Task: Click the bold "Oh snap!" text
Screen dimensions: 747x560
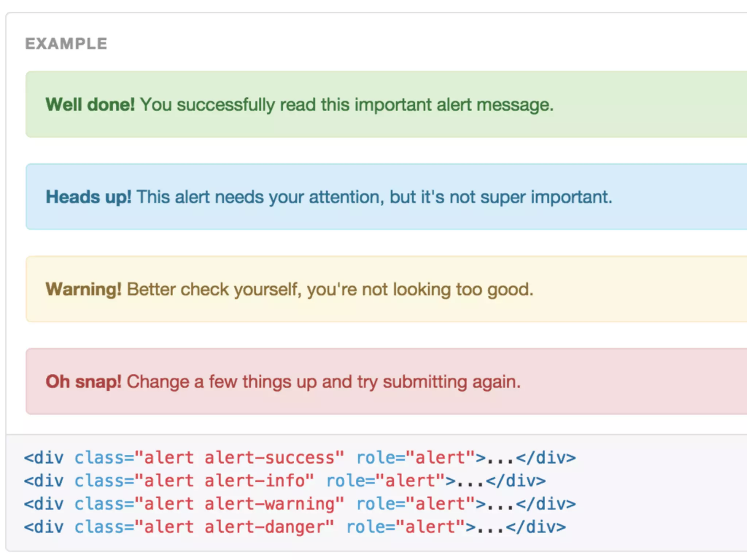Action: (83, 382)
